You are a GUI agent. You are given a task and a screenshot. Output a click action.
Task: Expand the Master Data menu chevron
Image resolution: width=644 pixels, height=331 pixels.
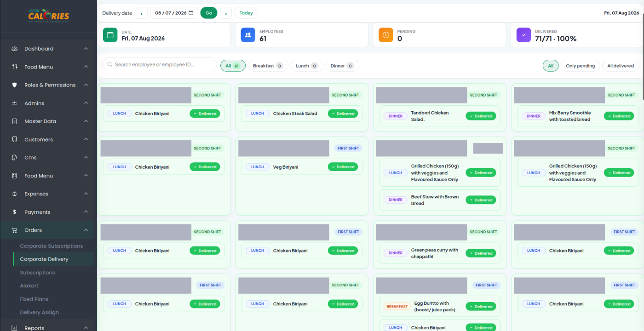86,121
